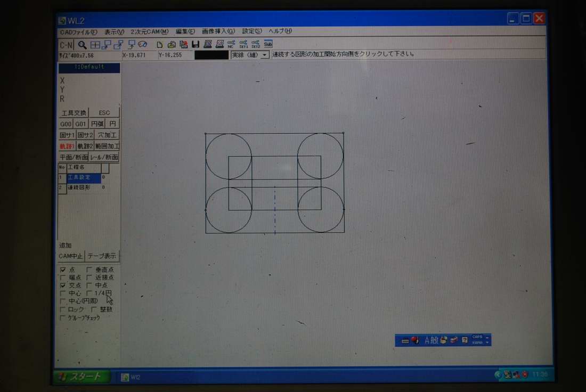Click the 固サ2 button
Image resolution: width=586 pixels, height=392 pixels.
85,135
